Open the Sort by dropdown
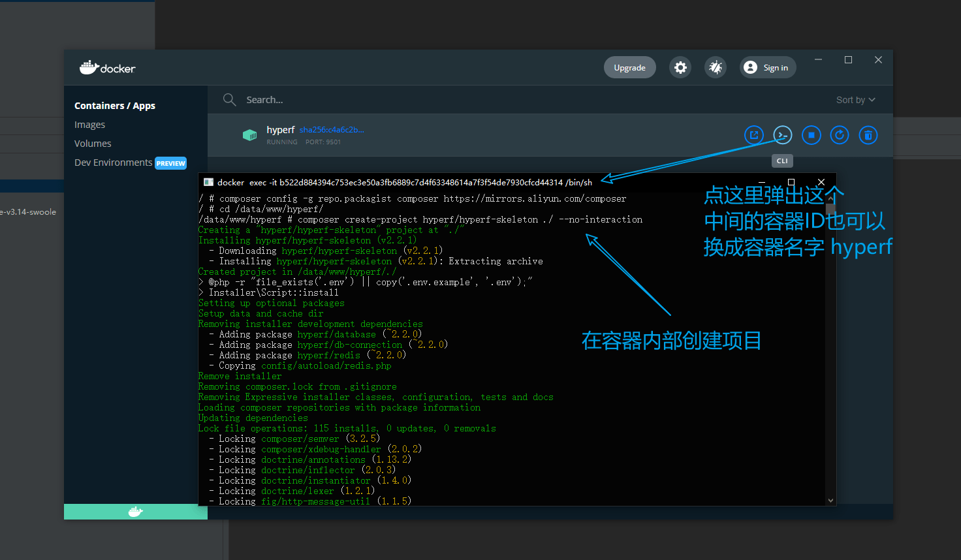961x560 pixels. tap(855, 100)
